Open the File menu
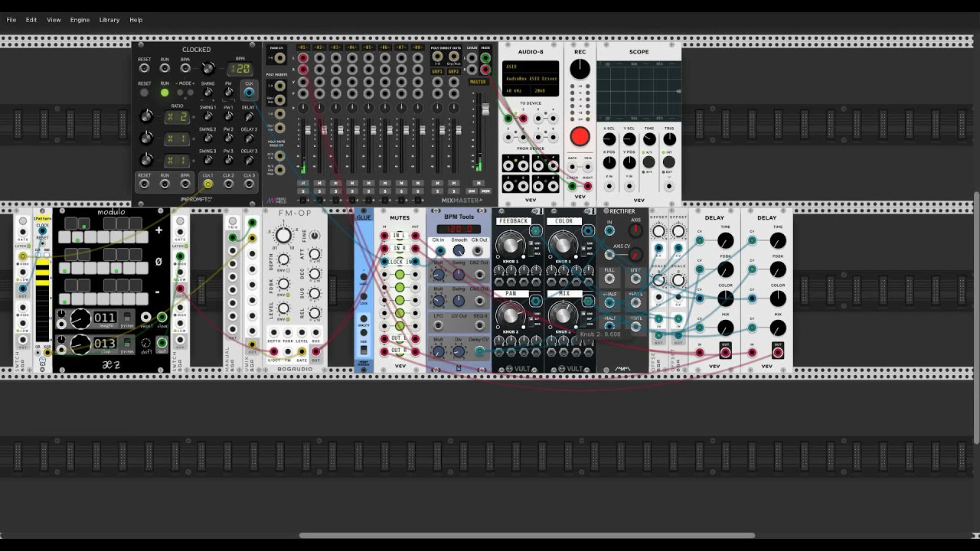The width and height of the screenshot is (980, 551). [11, 20]
